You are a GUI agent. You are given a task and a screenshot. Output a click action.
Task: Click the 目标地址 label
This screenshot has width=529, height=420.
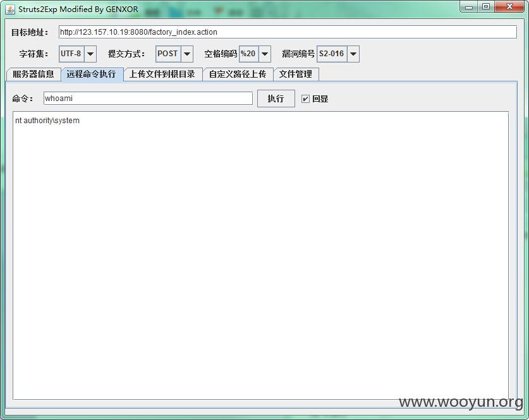click(30, 32)
